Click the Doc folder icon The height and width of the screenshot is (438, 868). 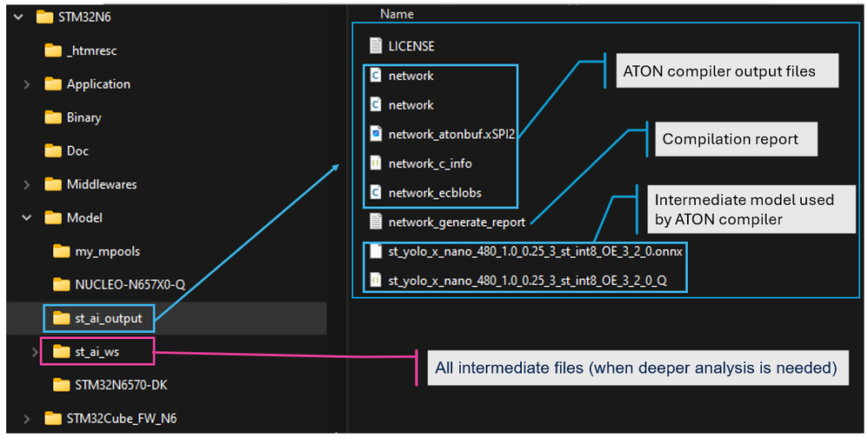[53, 151]
